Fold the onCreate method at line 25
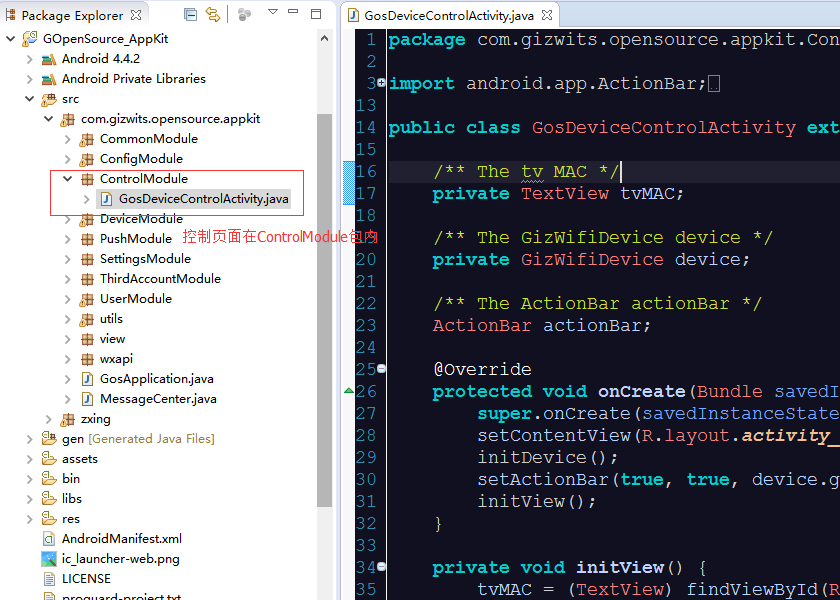Screen dimensions: 840x600 381,369
